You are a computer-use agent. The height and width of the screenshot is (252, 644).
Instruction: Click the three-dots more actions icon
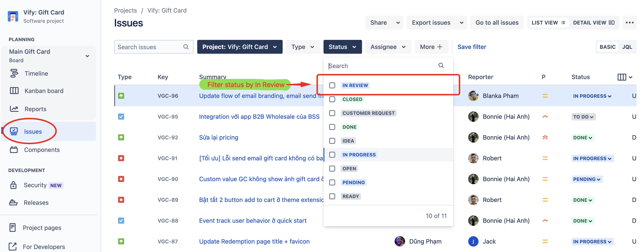[629, 23]
